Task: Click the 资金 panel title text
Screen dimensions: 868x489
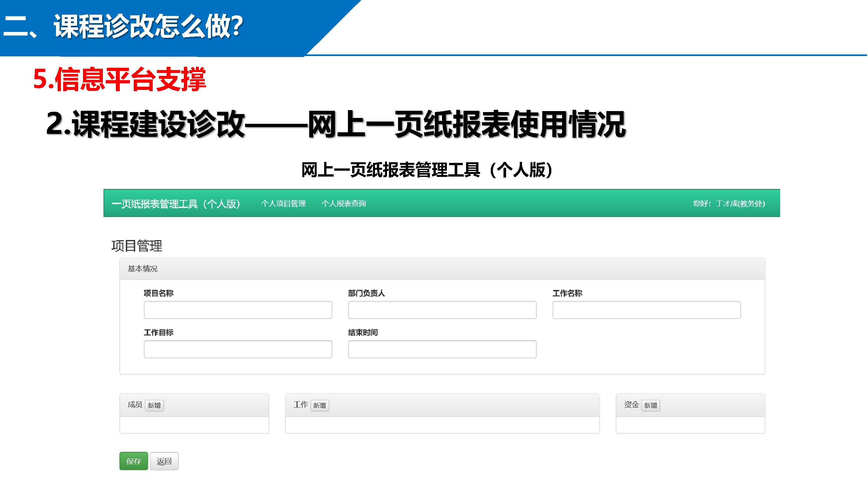Action: pos(631,405)
